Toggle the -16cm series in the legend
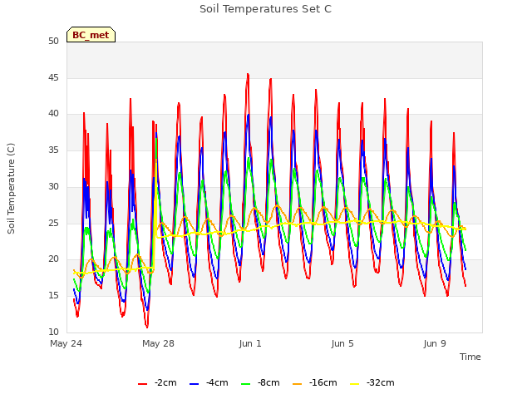The height and width of the screenshot is (399, 532). pos(315,382)
